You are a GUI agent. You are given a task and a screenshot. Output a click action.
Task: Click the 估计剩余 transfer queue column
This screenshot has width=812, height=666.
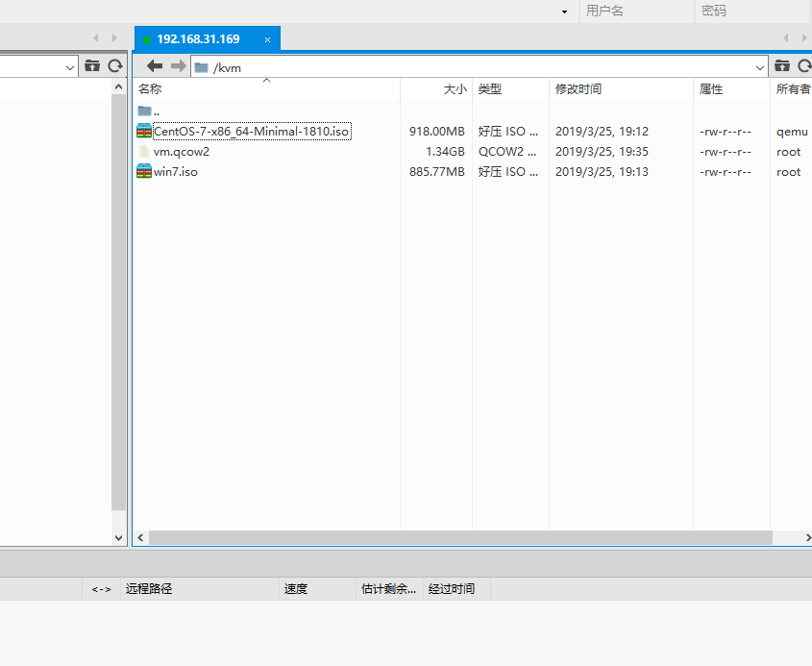389,589
